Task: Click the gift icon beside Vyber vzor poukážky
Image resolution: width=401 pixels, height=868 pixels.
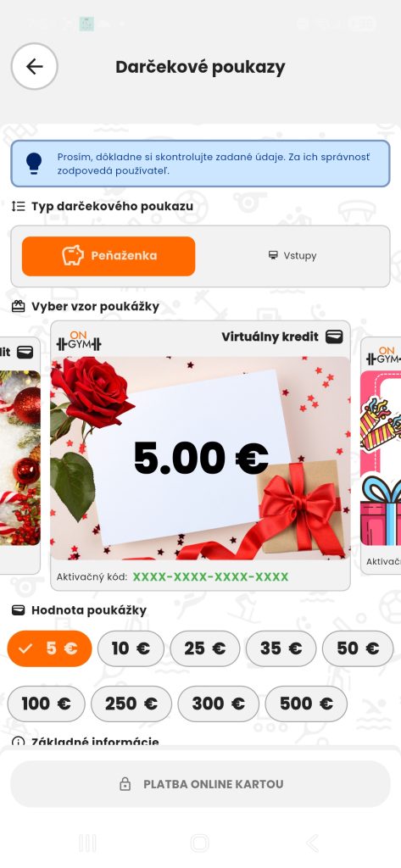Action: [x=19, y=306]
